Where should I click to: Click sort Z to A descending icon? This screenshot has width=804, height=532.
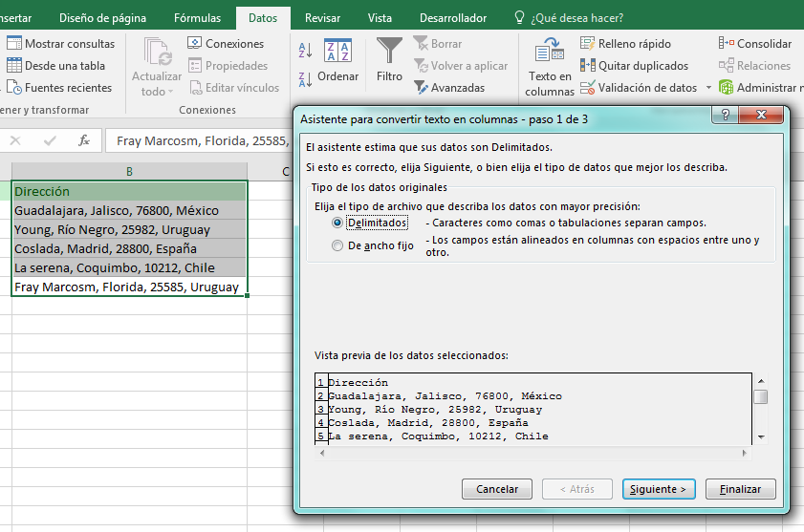(x=305, y=79)
